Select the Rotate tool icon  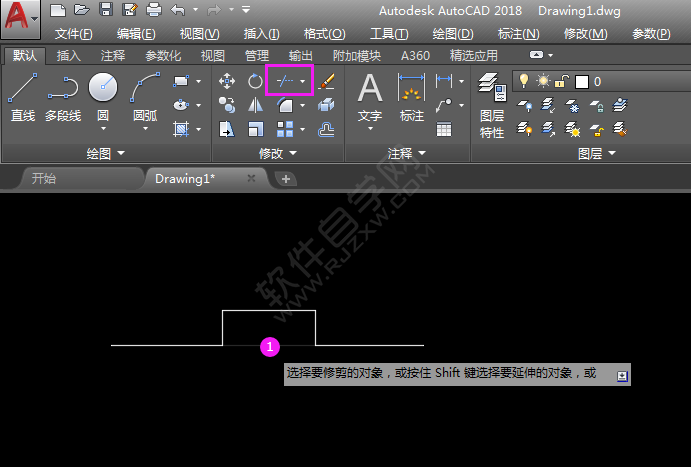[255, 81]
